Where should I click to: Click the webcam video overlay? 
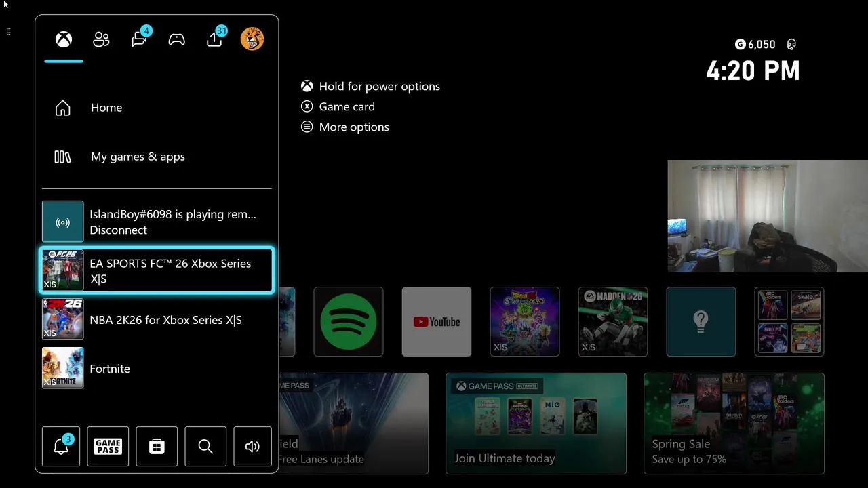[x=768, y=216]
